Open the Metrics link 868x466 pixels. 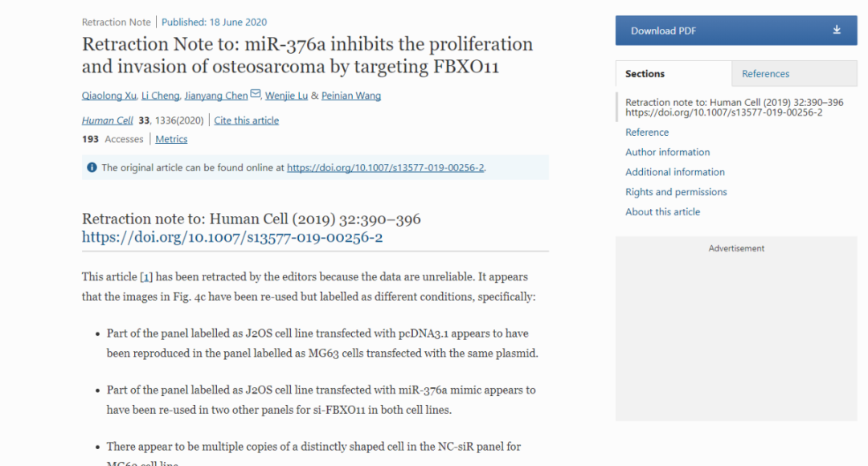(x=171, y=139)
